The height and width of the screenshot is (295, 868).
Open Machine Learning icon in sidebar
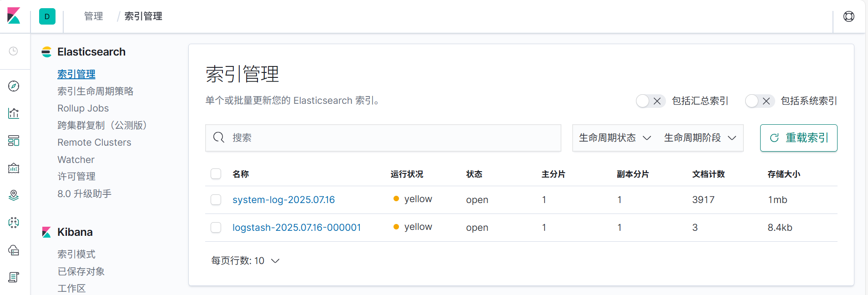pos(14,223)
